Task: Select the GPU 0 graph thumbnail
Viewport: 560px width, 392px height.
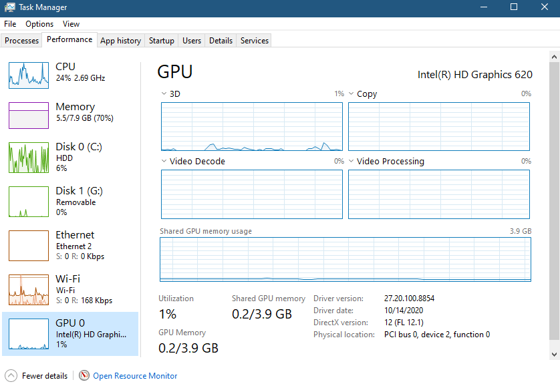Action: click(x=29, y=334)
